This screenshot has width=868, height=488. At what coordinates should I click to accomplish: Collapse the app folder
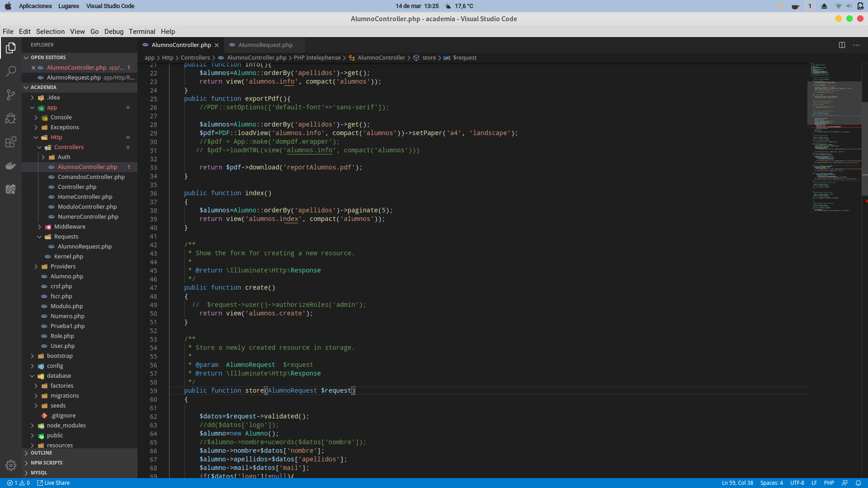(32, 108)
